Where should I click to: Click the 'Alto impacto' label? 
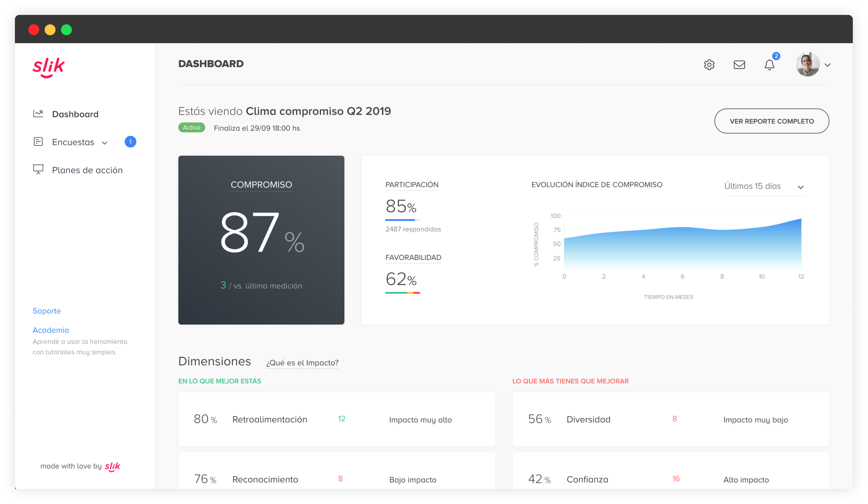tap(746, 480)
